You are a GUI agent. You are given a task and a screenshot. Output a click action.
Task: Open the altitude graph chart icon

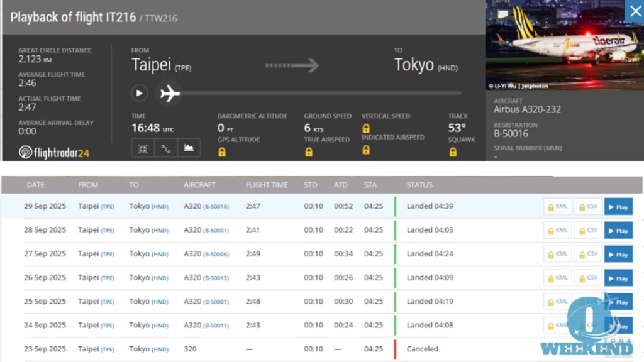pyautogui.click(x=189, y=148)
